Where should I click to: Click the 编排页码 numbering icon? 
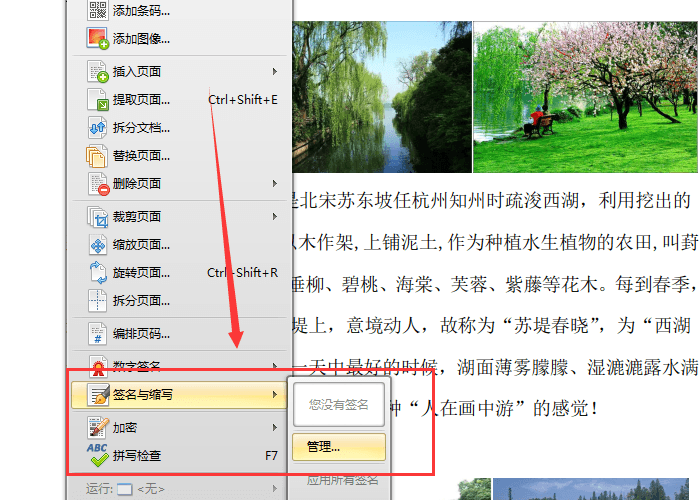(98, 333)
